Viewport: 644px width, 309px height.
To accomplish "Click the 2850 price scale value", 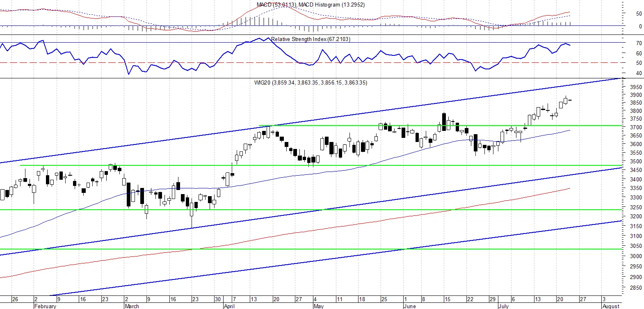I will 636,288.
